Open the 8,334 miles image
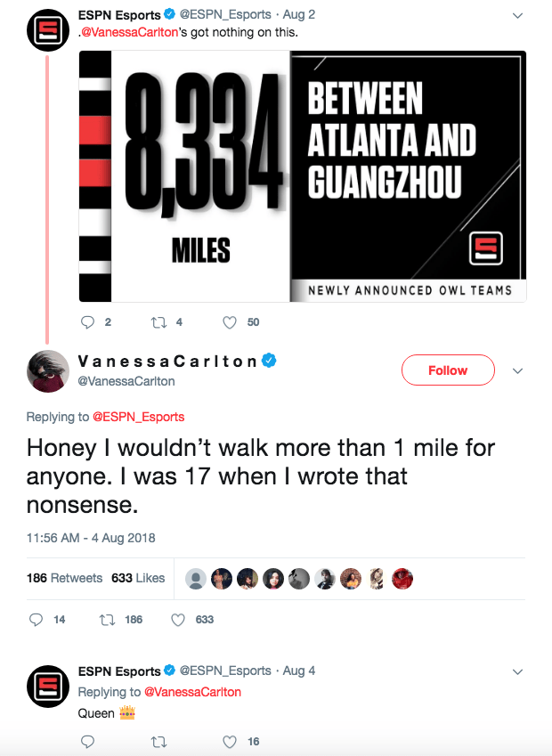The image size is (552, 756). click(x=303, y=176)
